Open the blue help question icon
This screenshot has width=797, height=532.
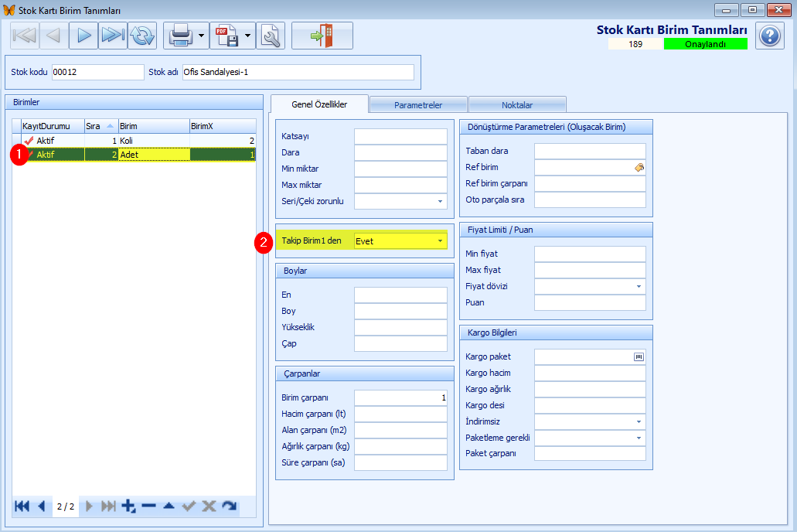pyautogui.click(x=769, y=36)
